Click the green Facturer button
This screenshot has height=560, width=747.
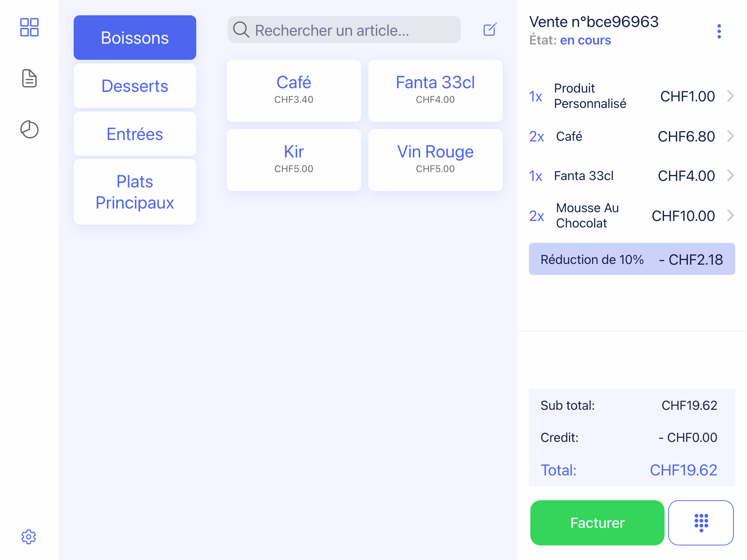(x=597, y=522)
